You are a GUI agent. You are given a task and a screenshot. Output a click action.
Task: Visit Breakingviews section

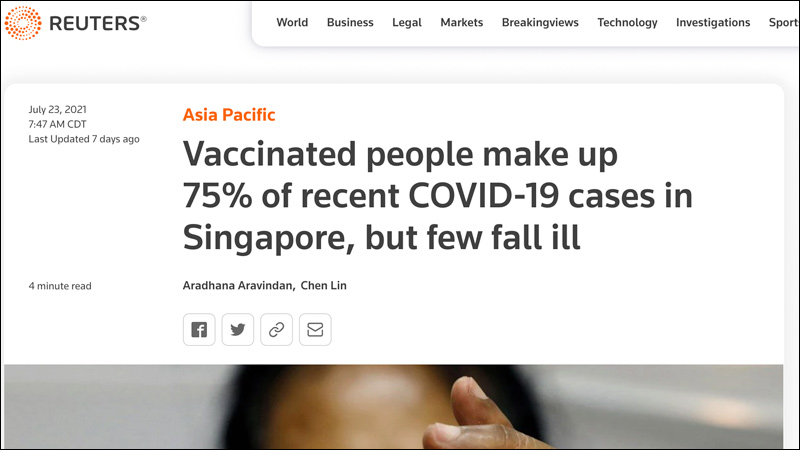540,22
